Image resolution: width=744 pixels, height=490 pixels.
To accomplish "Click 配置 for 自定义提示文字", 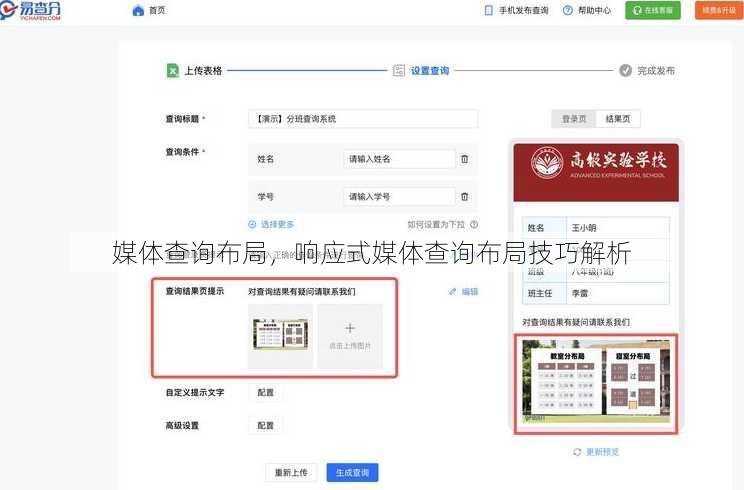I will point(265,392).
